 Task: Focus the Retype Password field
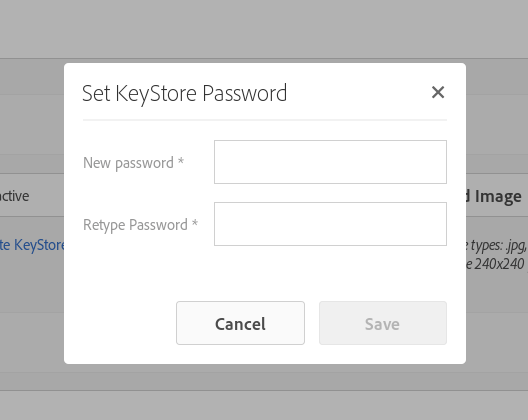tap(330, 224)
